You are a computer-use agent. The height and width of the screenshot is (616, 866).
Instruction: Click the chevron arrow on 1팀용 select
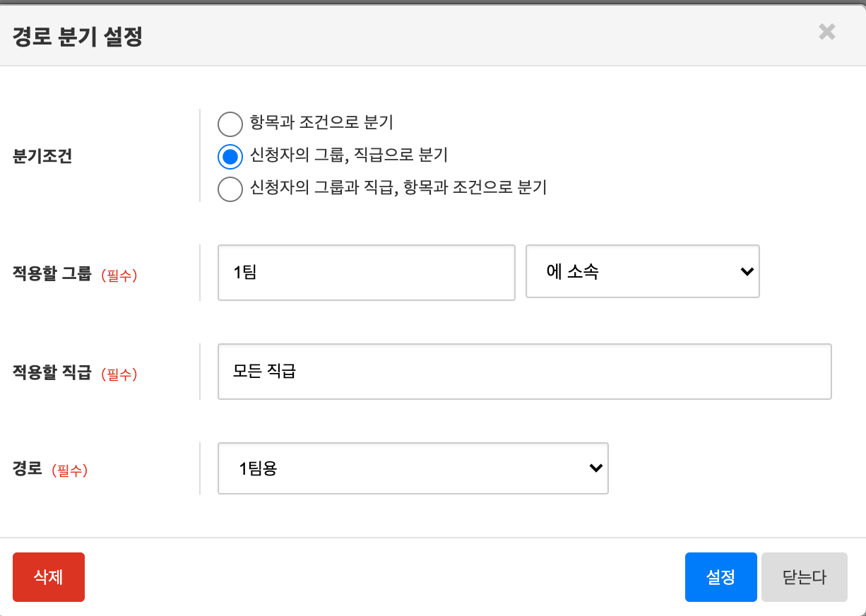[595, 468]
